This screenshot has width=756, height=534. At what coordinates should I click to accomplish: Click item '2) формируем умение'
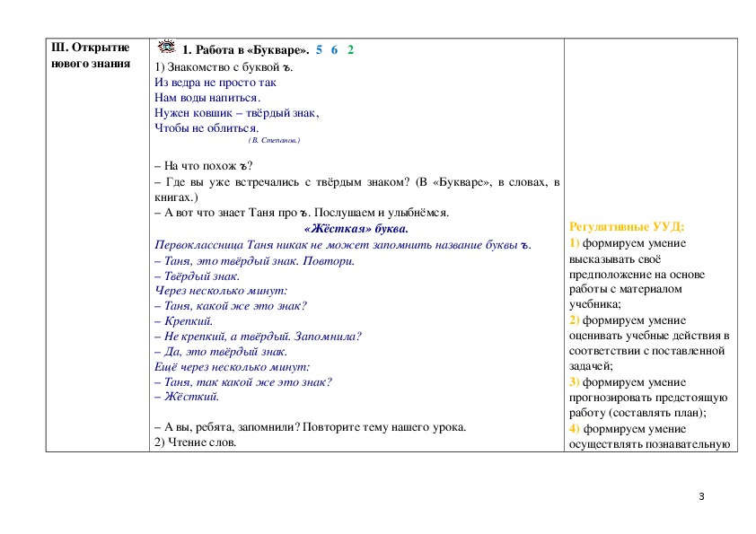(628, 320)
